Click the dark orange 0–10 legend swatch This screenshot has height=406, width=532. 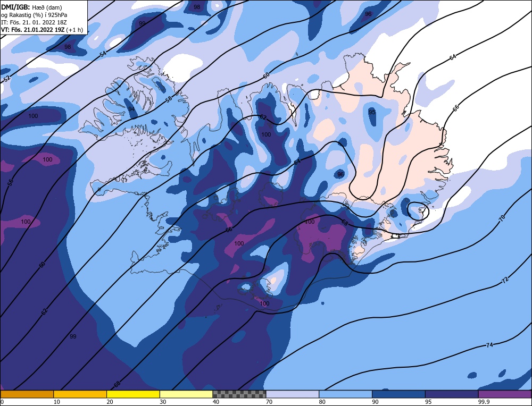27,394
